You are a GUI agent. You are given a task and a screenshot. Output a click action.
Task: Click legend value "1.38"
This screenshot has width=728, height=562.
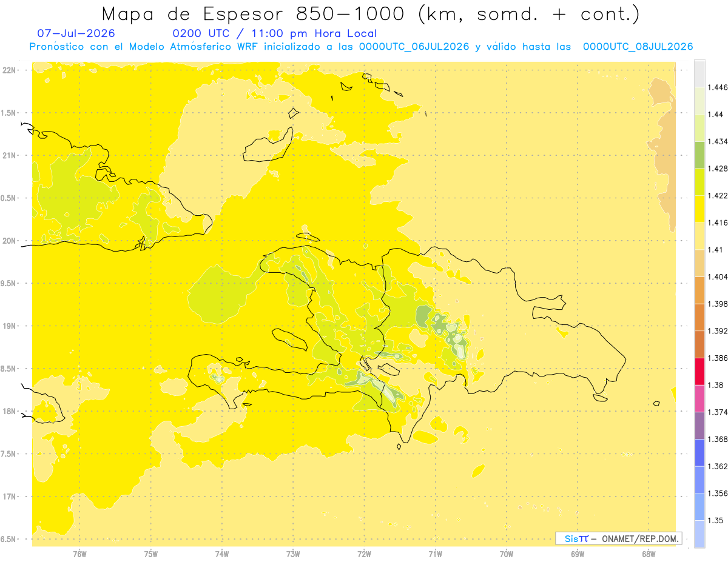pos(715,385)
